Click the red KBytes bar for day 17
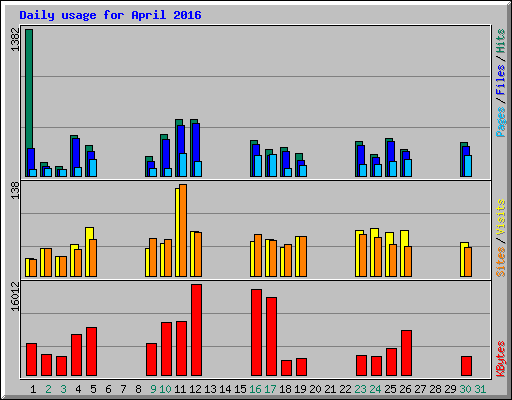 pos(271,337)
